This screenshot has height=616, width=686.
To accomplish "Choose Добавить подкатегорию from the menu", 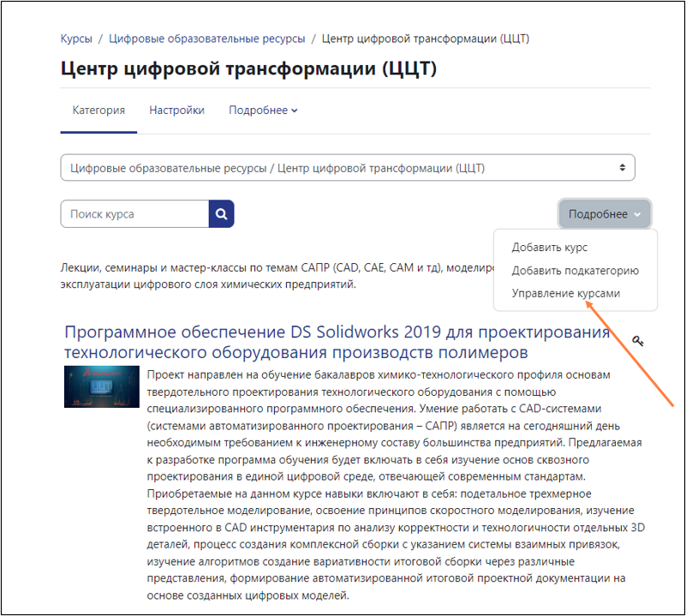I will 576,271.
